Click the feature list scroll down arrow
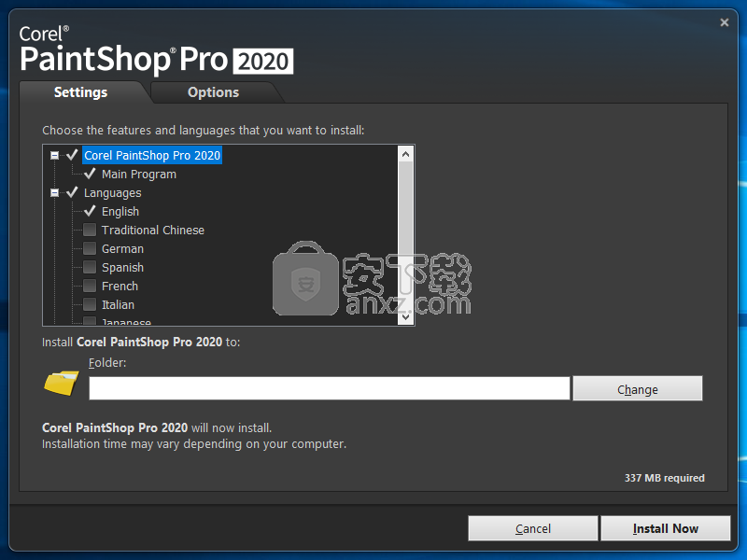This screenshot has width=747, height=560. [405, 316]
